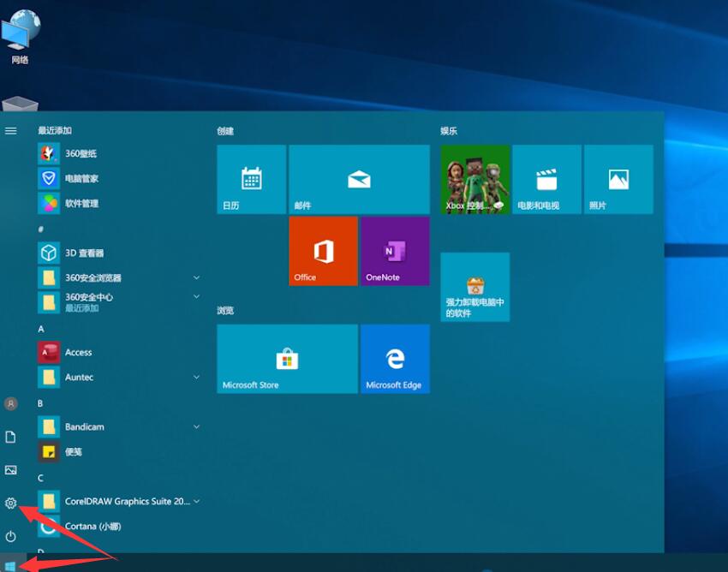This screenshot has width=728, height=572.
Task: Open the 3D 查看器 app
Action: (x=118, y=253)
